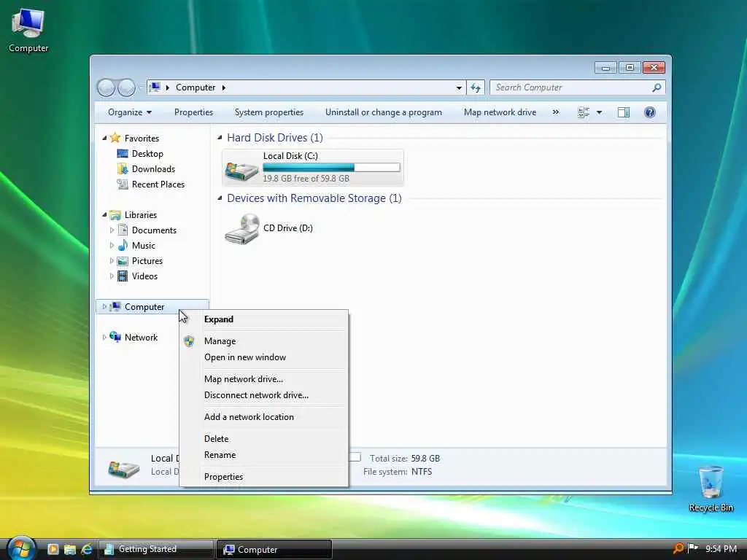Click Computer in the address breadcrumb
Viewport: 747px width, 560px height.
(x=196, y=87)
